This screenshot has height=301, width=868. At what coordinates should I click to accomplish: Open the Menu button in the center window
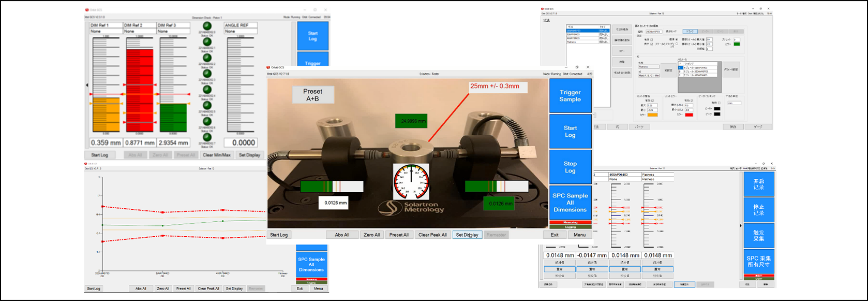579,235
